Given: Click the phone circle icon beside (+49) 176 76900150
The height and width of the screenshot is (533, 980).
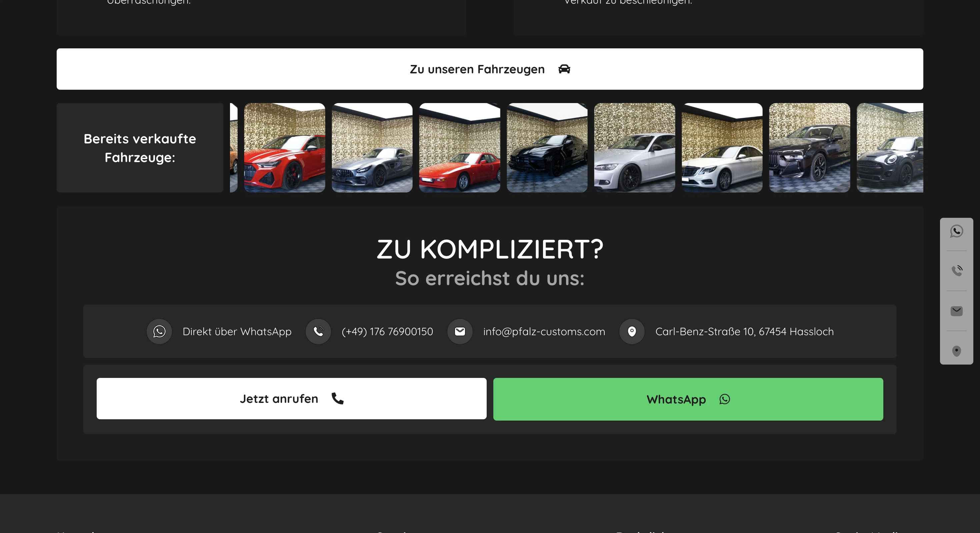Looking at the screenshot, I should [318, 331].
